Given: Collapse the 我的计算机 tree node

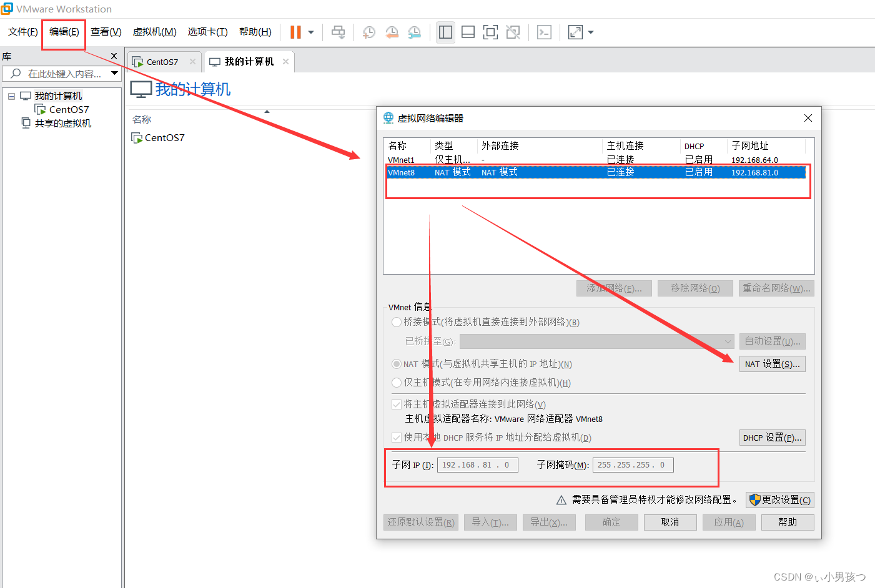Looking at the screenshot, I should coord(11,96).
